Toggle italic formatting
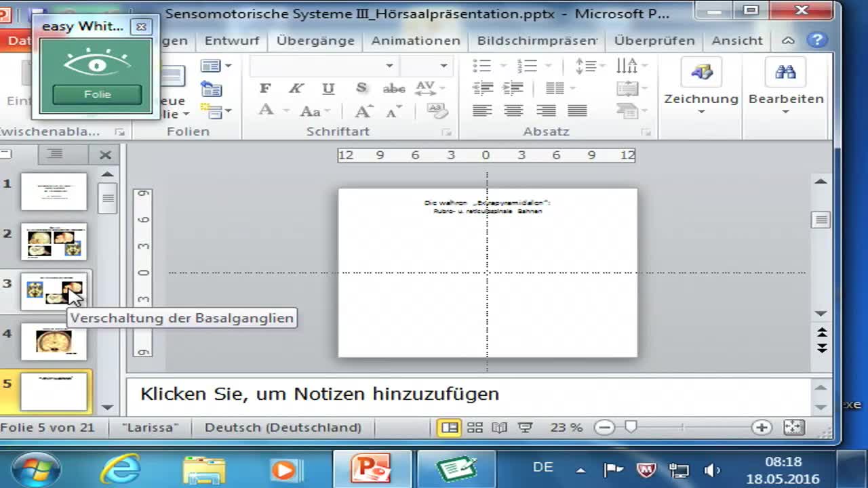 [294, 88]
